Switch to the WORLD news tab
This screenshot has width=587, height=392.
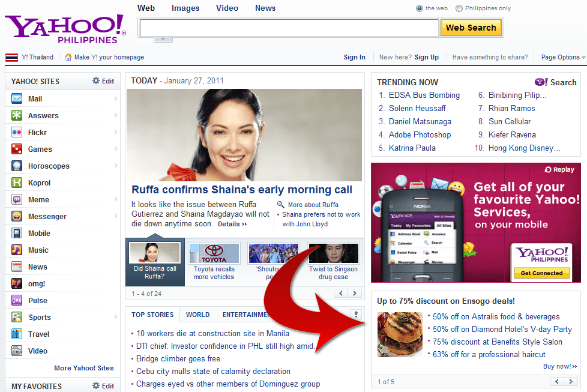point(197,314)
